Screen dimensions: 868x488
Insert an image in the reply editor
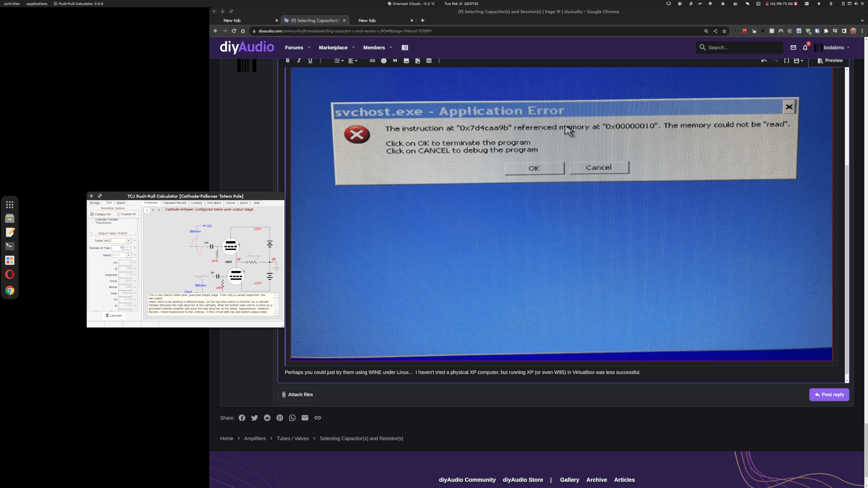coord(406,61)
